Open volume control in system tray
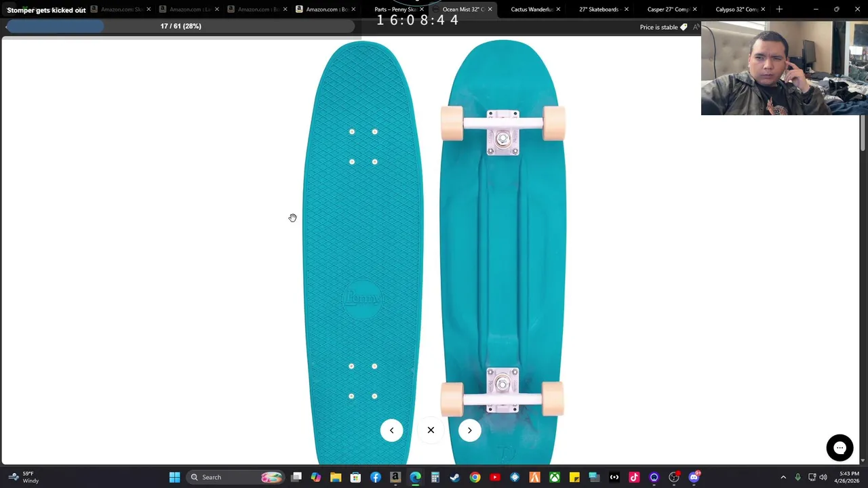This screenshot has width=868, height=488. coord(823,477)
